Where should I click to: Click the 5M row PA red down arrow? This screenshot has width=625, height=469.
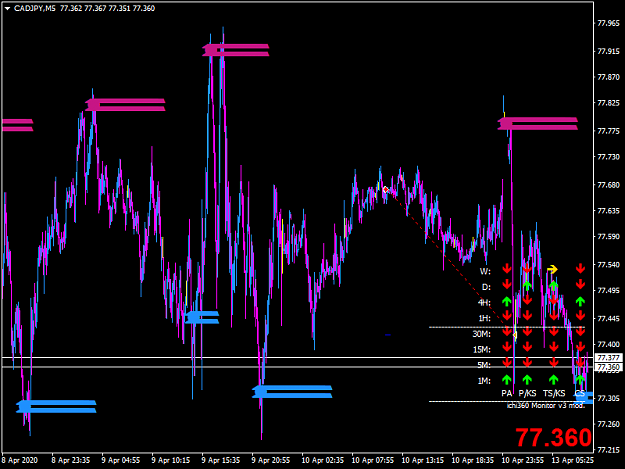point(507,363)
